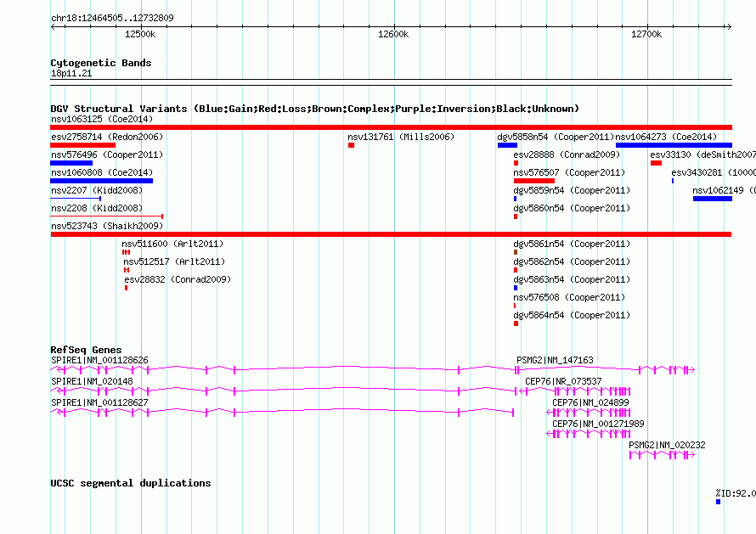Select dgv5862n54 (Cooper2011) label
756x534 pixels.
(572, 261)
